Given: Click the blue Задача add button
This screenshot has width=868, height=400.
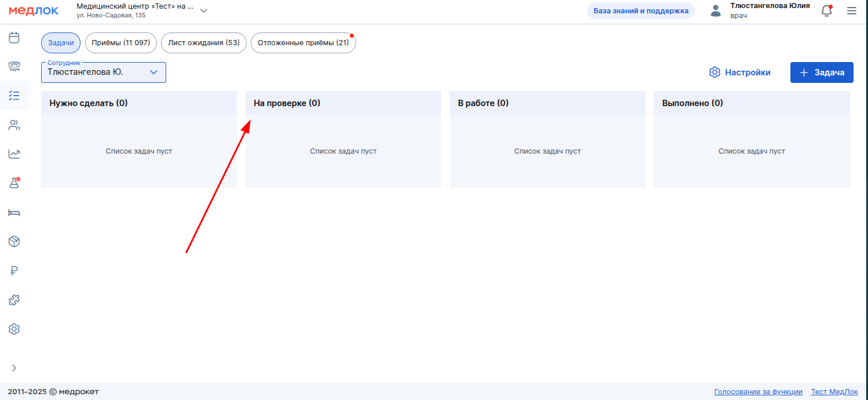Looking at the screenshot, I should click(821, 72).
